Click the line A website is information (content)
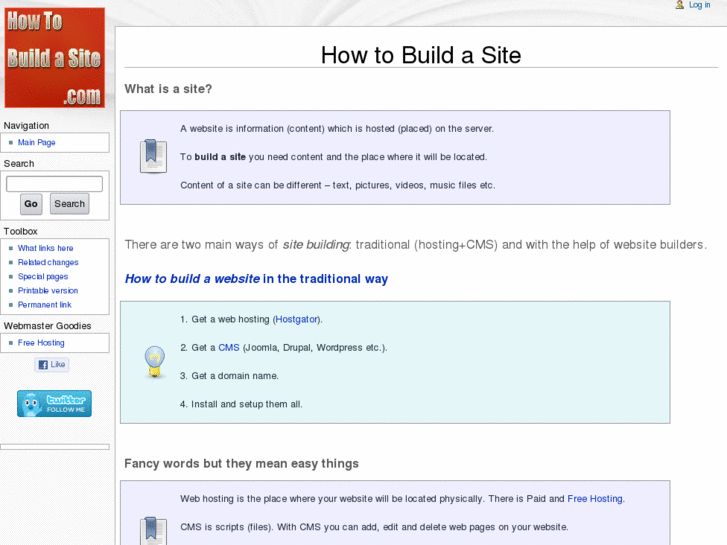This screenshot has height=545, width=727. (337, 128)
